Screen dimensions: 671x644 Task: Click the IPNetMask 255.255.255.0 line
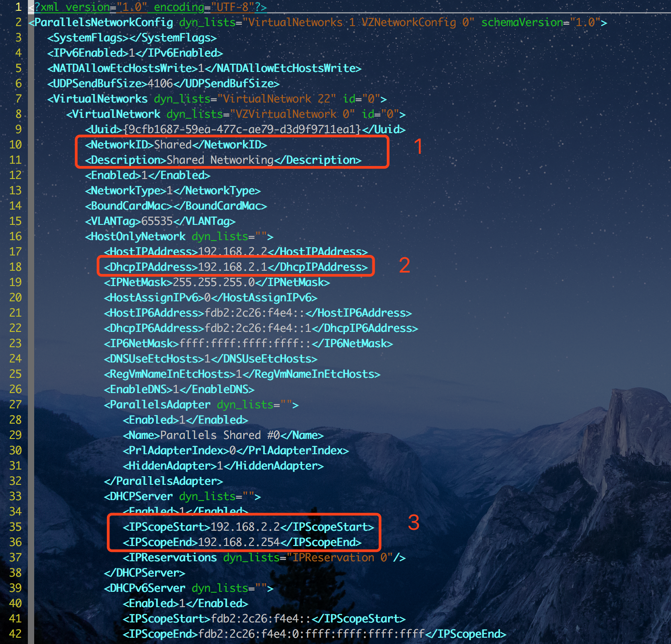tap(217, 282)
